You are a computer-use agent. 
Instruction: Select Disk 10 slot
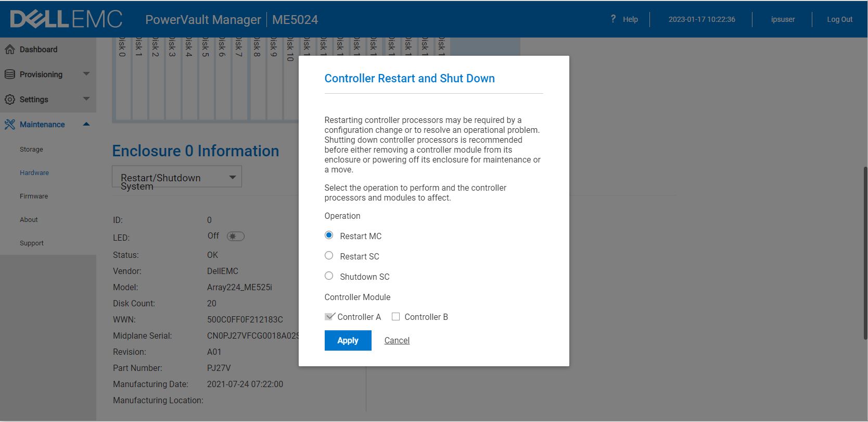(291, 78)
